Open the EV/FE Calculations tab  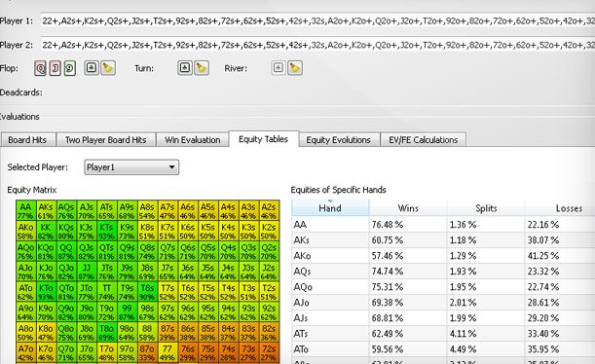(423, 140)
